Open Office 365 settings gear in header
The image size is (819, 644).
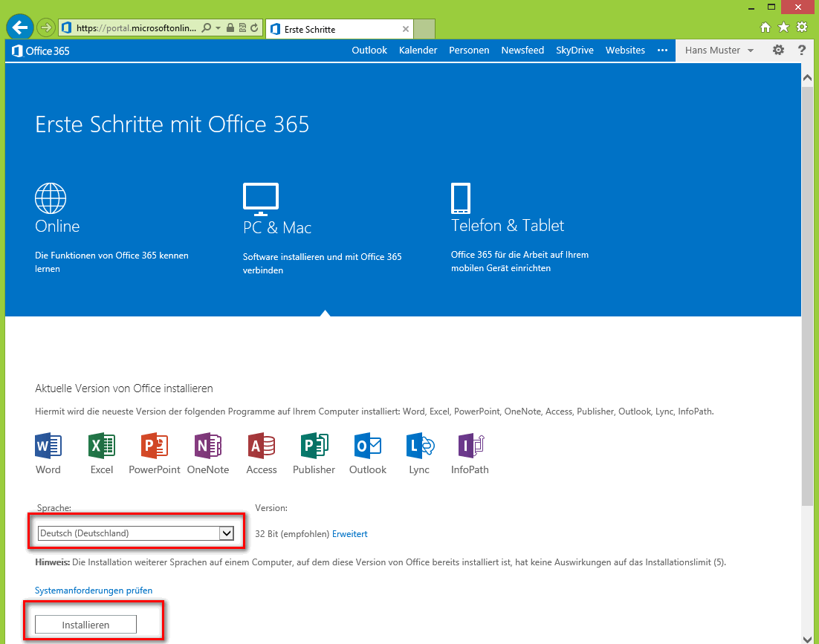pos(778,50)
